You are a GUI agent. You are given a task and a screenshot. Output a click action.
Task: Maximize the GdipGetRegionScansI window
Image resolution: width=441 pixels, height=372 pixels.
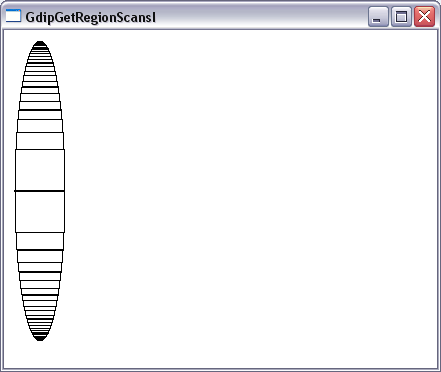pos(401,16)
